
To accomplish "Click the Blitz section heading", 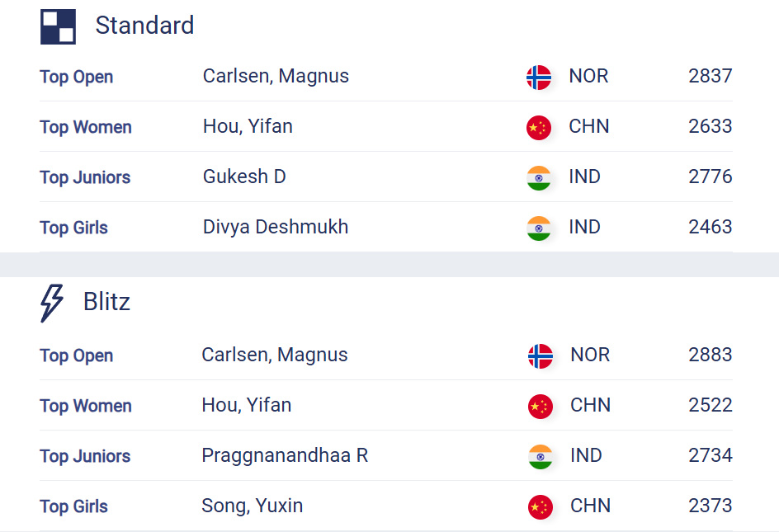I will (106, 302).
